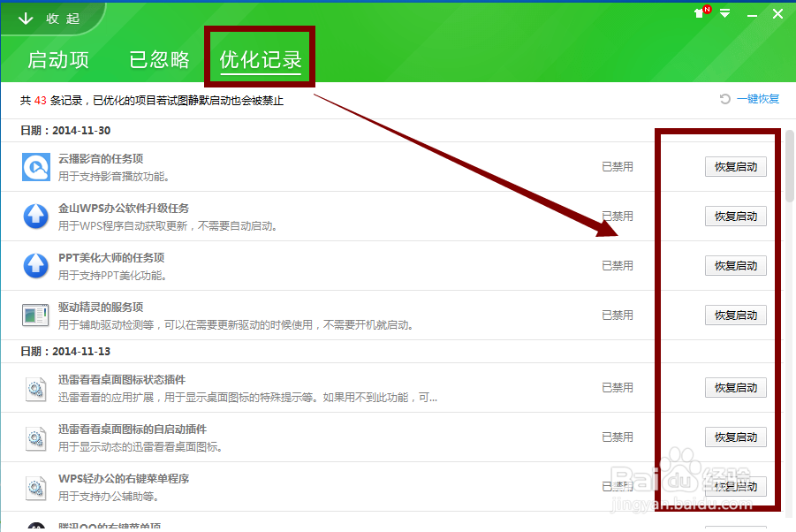Viewport: 796px width, 532px height.
Task: Click 迅雷看看桌面图标状态插件 gear icon
Action: point(35,390)
